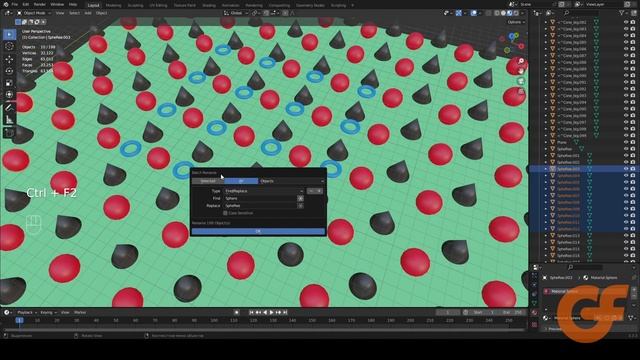Select the Measure tool

9,120
